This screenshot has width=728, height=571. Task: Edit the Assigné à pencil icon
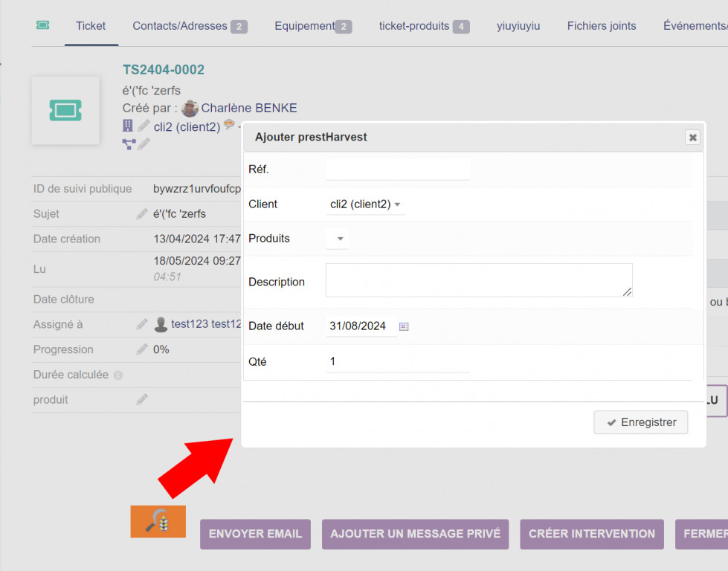141,324
